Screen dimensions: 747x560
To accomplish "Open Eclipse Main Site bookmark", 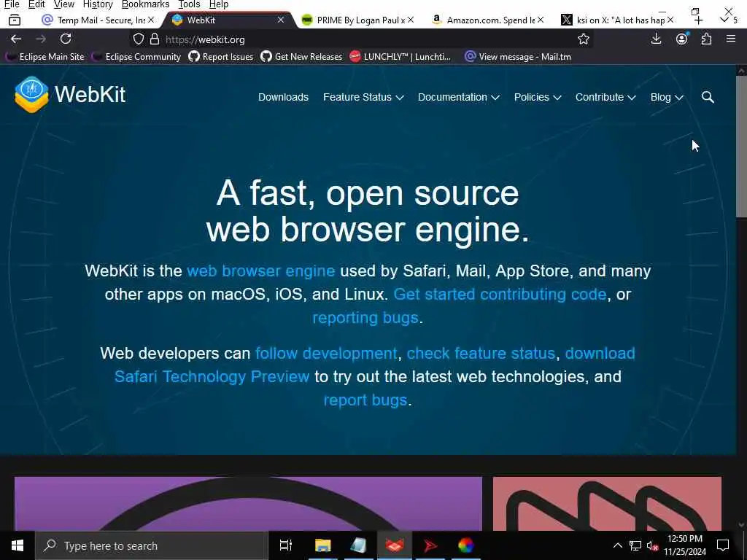I will click(45, 57).
